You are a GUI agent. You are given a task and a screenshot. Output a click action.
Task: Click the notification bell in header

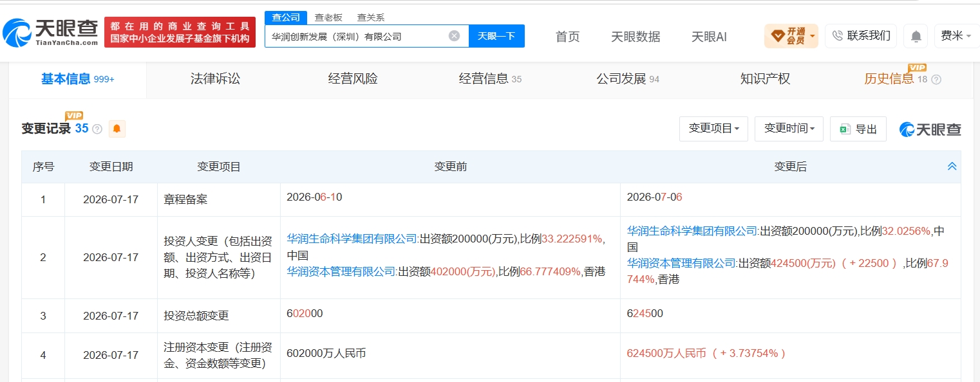[916, 36]
